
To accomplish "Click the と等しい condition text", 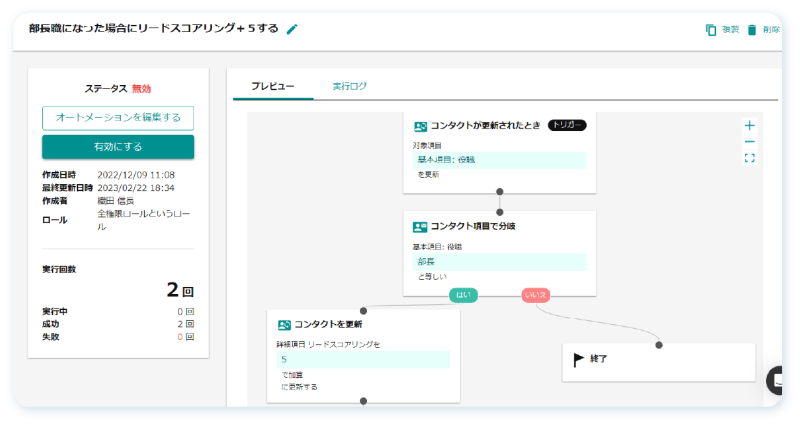I will pyautogui.click(x=432, y=277).
